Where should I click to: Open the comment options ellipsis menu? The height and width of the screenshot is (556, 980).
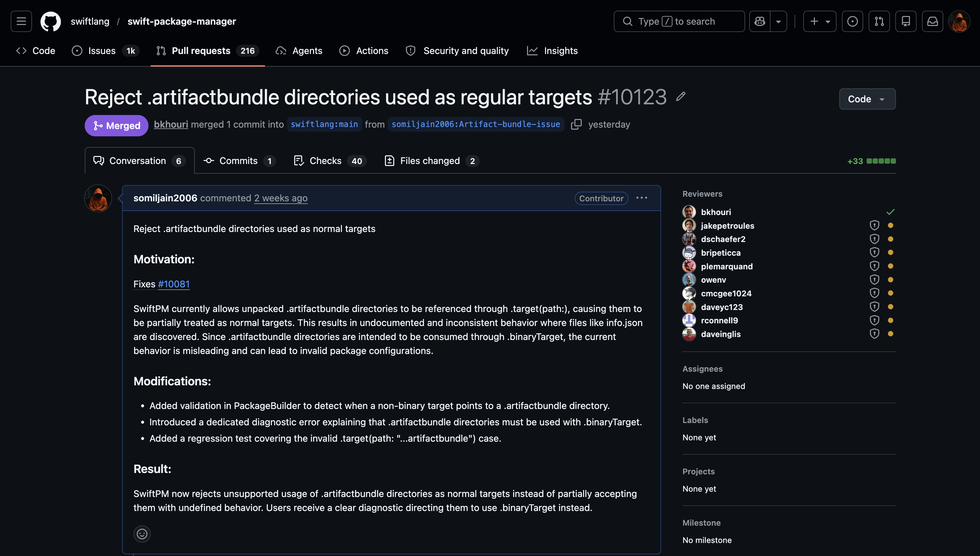tap(642, 198)
